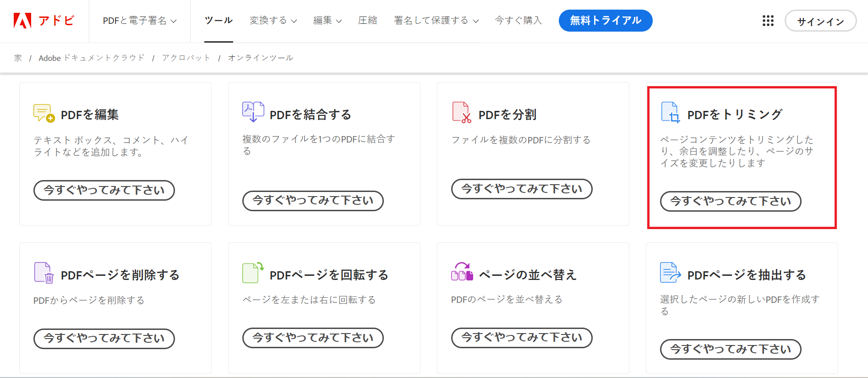Click 今すぐやってみて下さい under PDFを結合する
The height and width of the screenshot is (378, 868).
coord(313,201)
